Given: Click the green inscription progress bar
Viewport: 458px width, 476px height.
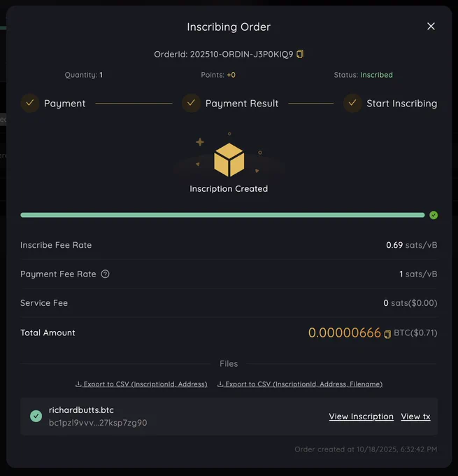Looking at the screenshot, I should point(222,215).
